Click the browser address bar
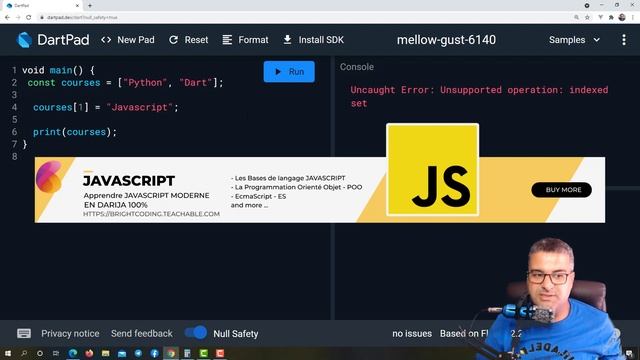The width and height of the screenshot is (640, 360). [302, 18]
